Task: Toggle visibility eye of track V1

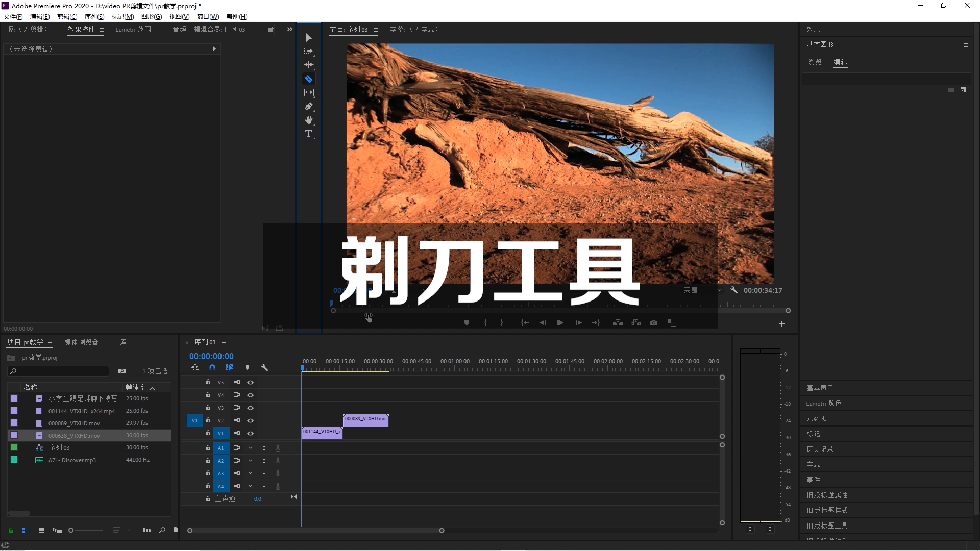Action: coord(251,433)
